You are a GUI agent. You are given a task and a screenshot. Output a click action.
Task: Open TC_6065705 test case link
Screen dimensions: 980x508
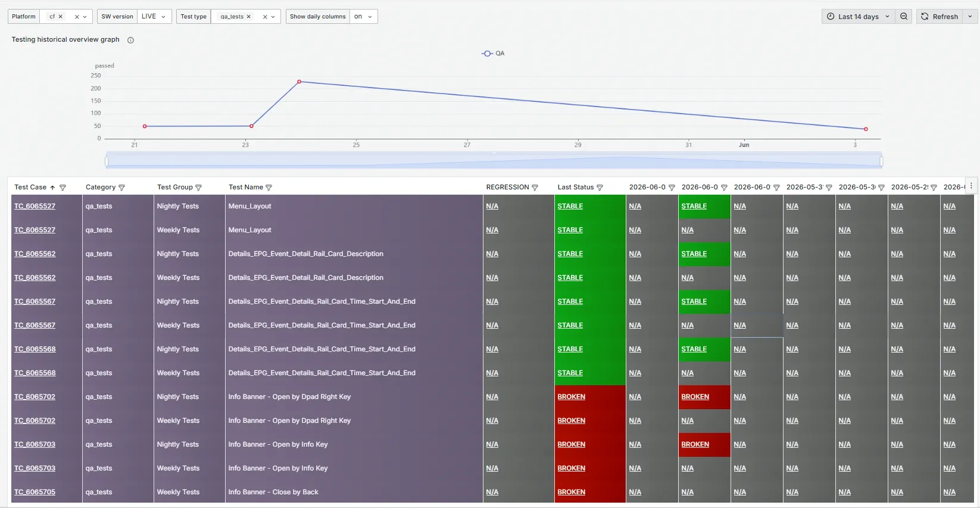[x=35, y=492]
